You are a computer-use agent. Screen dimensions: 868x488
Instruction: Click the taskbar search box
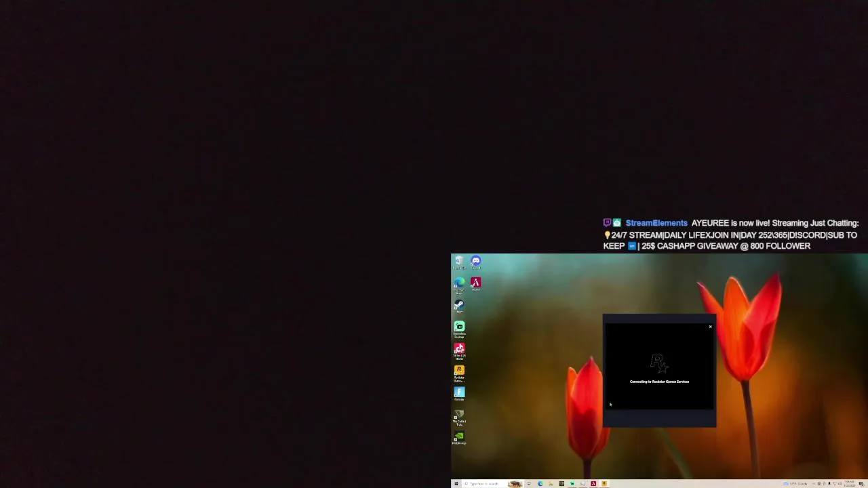click(x=492, y=484)
